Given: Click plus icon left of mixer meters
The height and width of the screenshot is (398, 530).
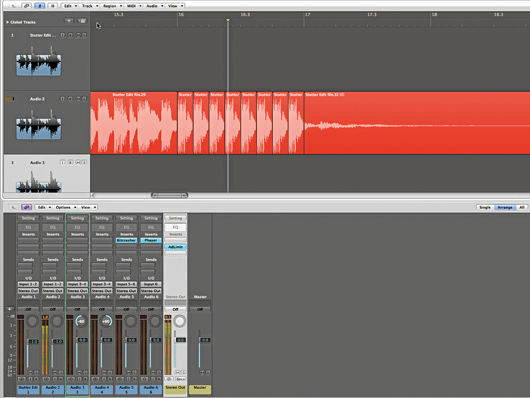Looking at the screenshot, I should [9, 309].
